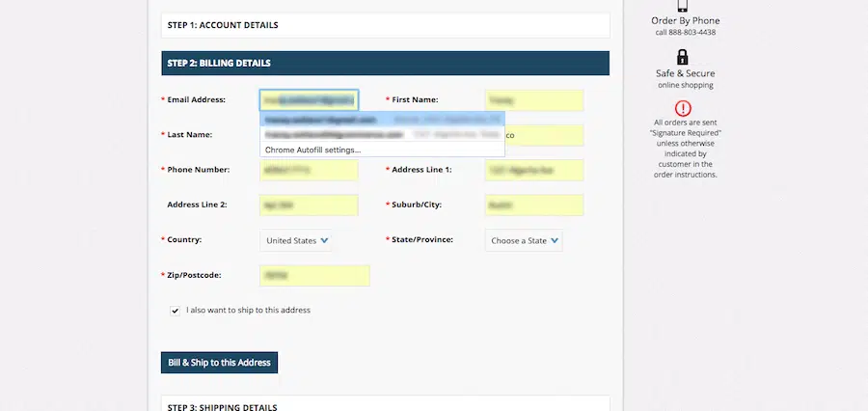Open Chrome Autofill settings entry
The height and width of the screenshot is (411, 868).
pyautogui.click(x=313, y=150)
